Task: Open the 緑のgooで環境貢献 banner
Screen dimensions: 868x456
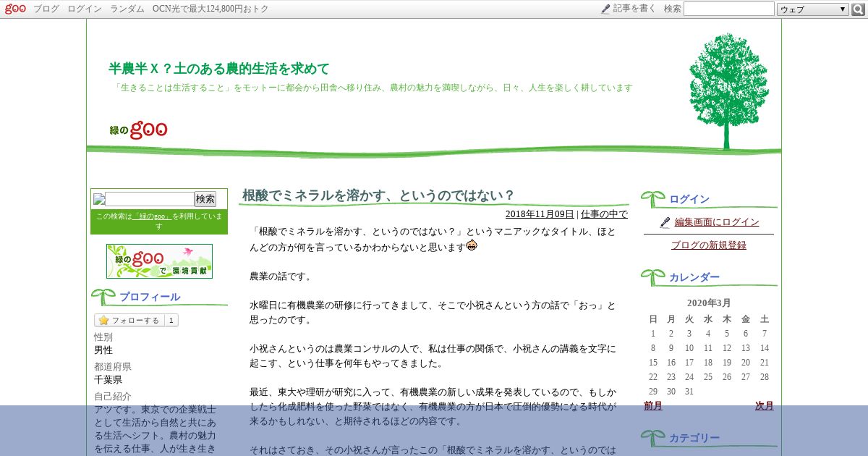Action: coord(159,261)
